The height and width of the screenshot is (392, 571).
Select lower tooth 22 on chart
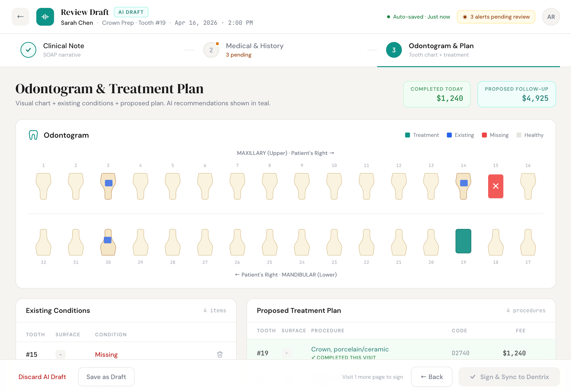pos(366,242)
